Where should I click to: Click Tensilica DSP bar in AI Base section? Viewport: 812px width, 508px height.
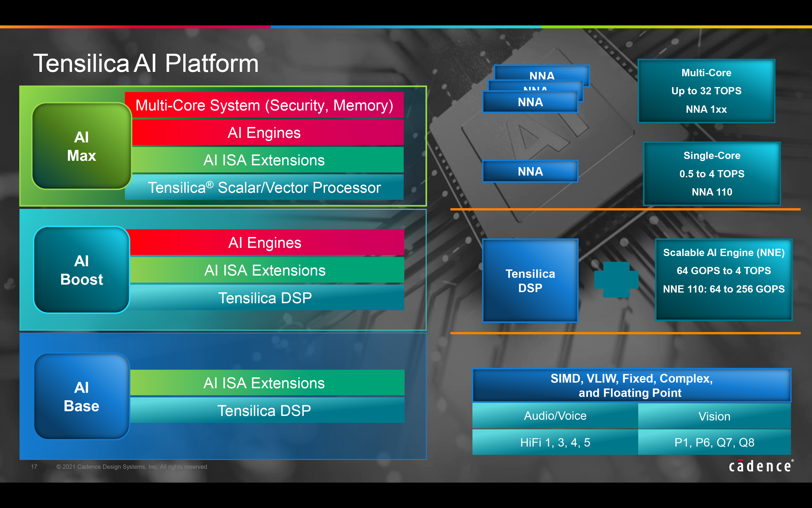click(267, 410)
